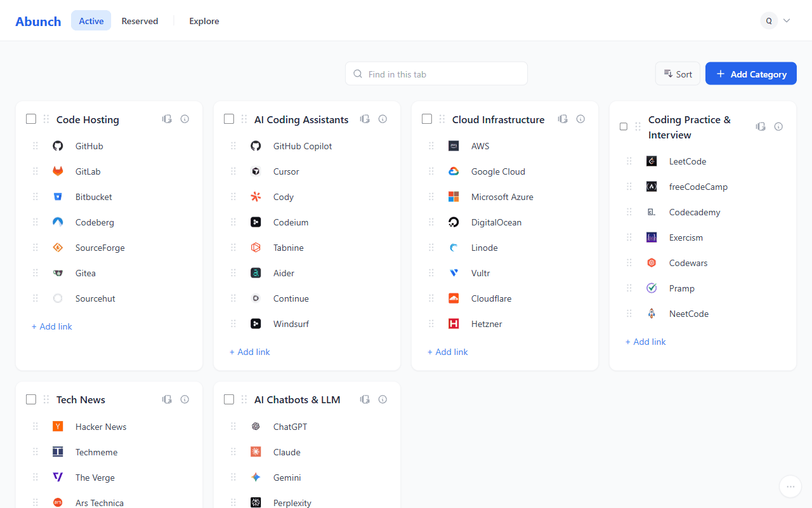Open the GitHub Copilot link
Image resolution: width=812 pixels, height=508 pixels.
tap(303, 146)
